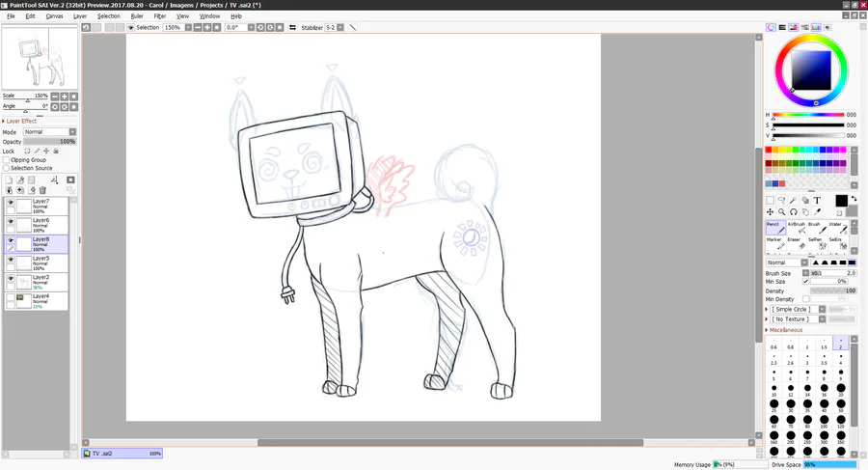Uncheck the Min Size checkbox
This screenshot has height=470, width=868.
[805, 282]
